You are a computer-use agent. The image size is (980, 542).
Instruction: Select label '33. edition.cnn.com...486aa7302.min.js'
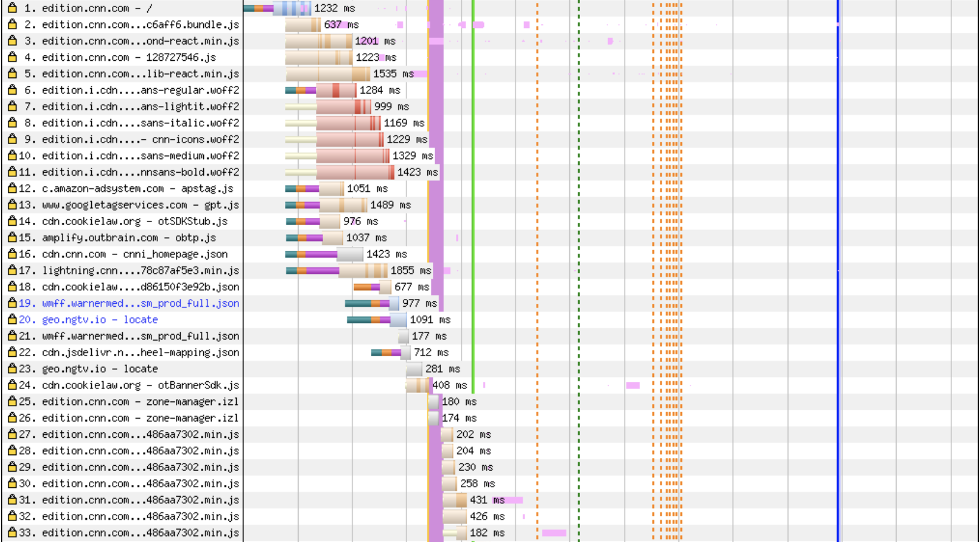(x=129, y=532)
